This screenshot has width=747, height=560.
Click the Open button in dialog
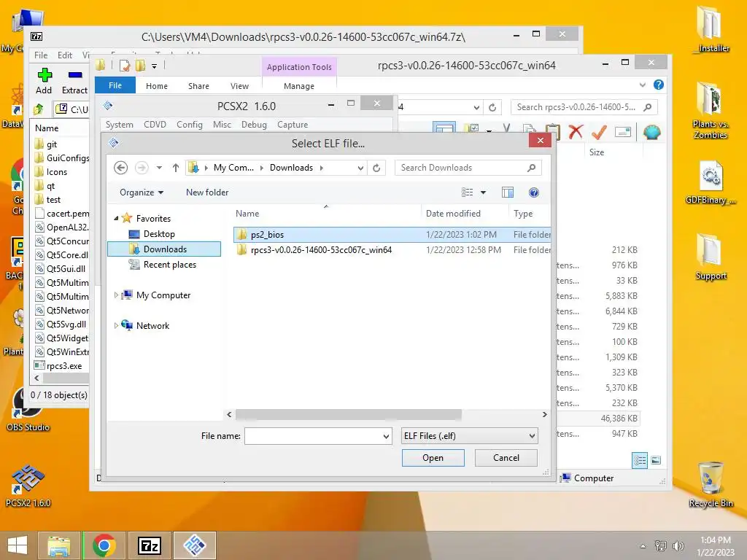tap(433, 458)
